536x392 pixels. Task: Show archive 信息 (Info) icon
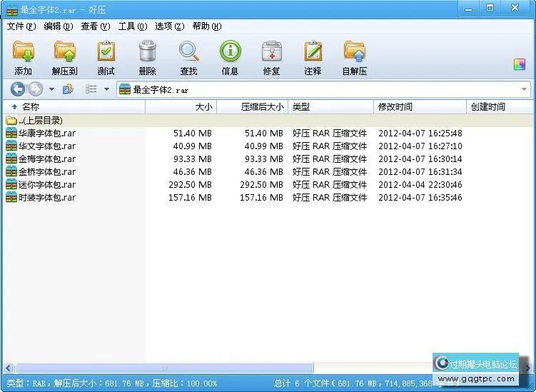(x=230, y=51)
